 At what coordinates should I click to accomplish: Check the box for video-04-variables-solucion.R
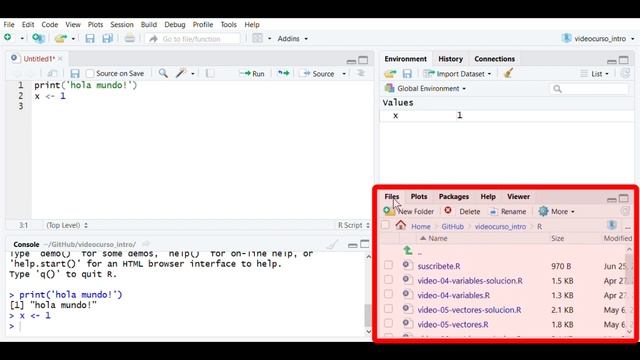[388, 280]
